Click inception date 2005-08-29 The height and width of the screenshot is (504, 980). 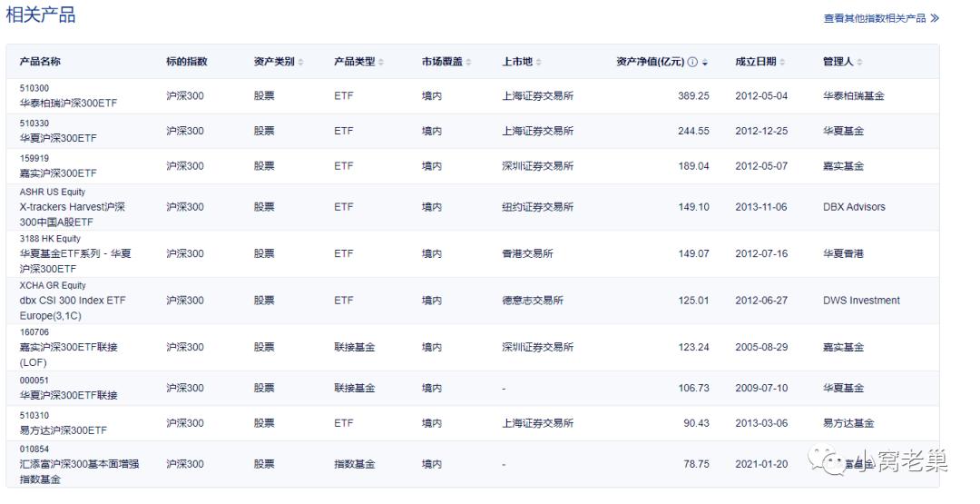[761, 347]
